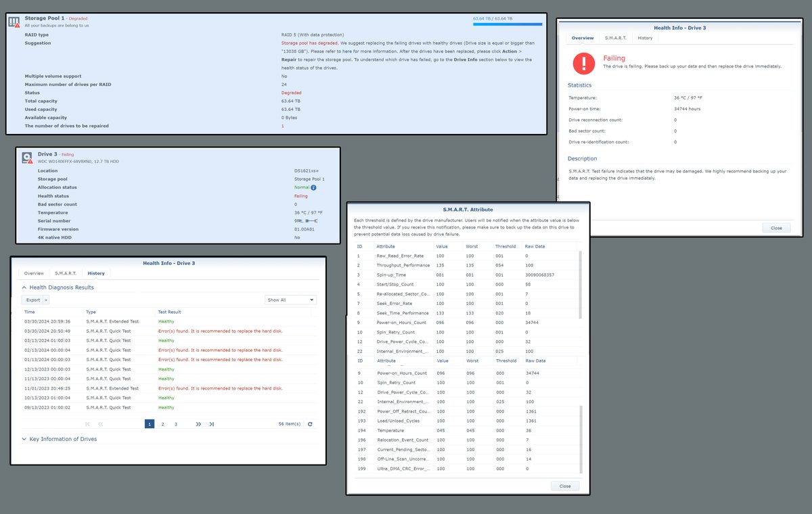This screenshot has width=812, height=514.
Task: Select the 02/13/2024 00:00:04 test row
Action: pyautogui.click(x=168, y=350)
